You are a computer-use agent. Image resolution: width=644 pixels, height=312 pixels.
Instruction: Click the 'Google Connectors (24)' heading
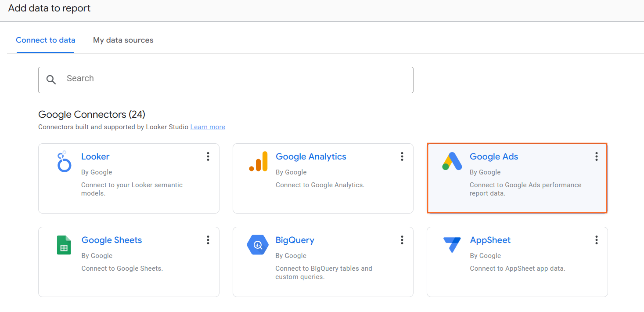point(92,114)
